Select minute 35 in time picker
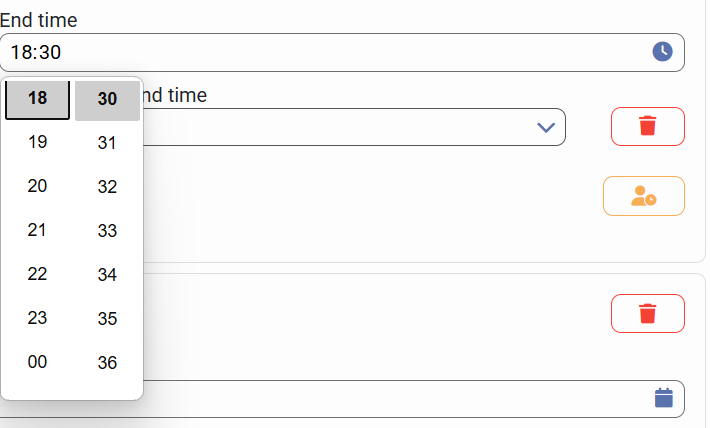 point(107,319)
